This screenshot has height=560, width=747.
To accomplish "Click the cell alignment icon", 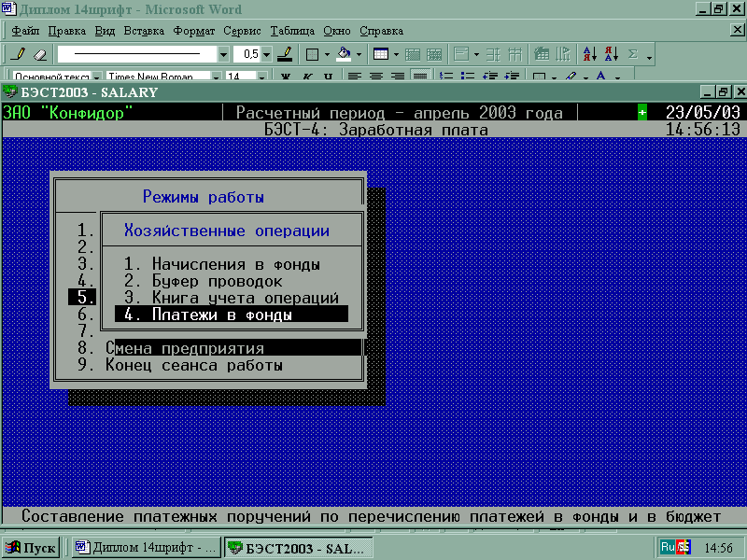I will [461, 54].
